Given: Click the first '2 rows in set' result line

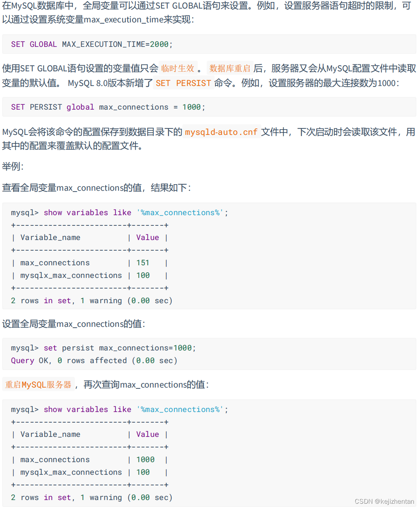Looking at the screenshot, I should coord(92,301).
